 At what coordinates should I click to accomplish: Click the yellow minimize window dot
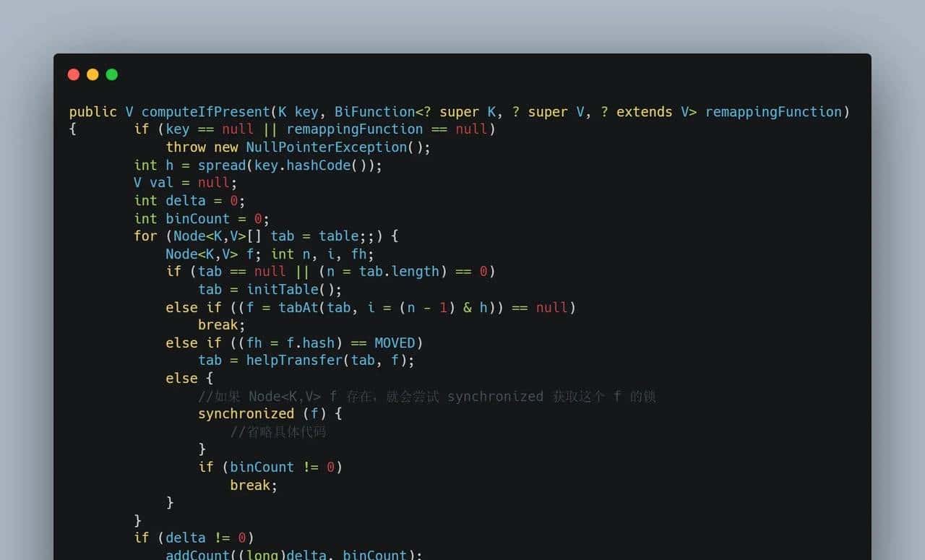coord(92,74)
